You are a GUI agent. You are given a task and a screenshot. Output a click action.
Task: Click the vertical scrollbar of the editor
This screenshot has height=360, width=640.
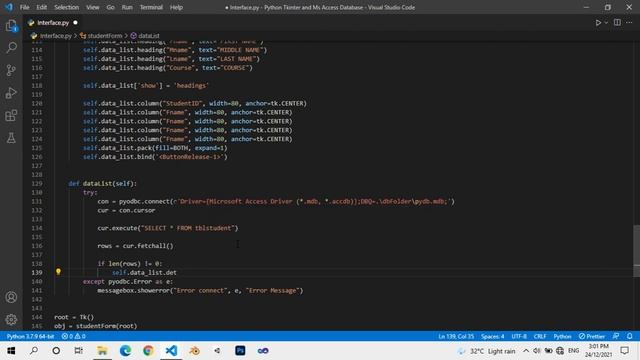636,251
